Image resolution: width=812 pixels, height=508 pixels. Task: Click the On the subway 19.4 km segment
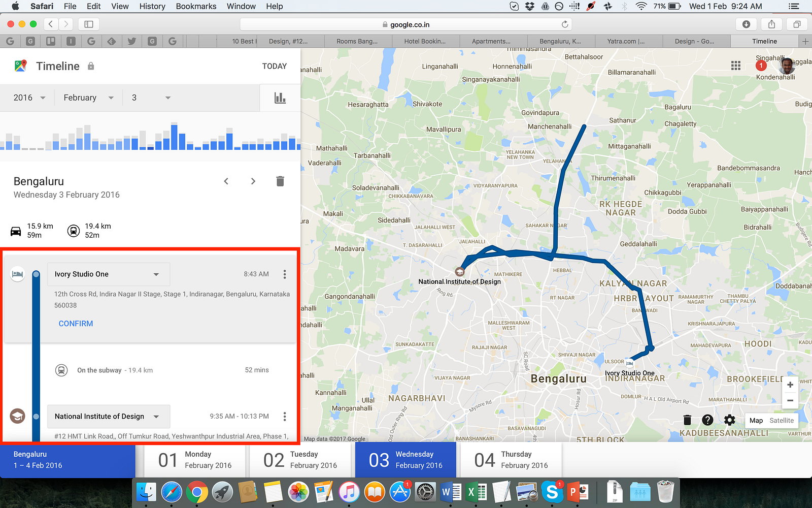coord(162,370)
